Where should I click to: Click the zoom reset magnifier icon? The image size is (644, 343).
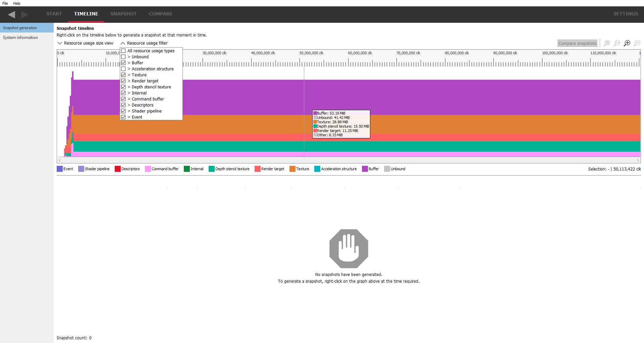coord(617,43)
